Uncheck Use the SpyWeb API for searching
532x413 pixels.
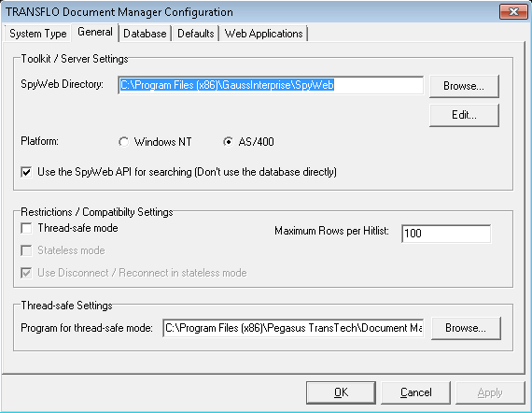pyautogui.click(x=26, y=172)
